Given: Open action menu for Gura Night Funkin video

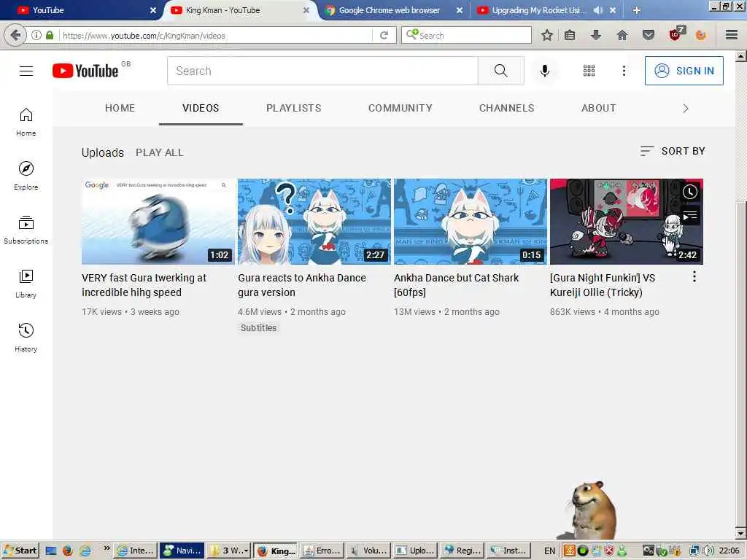Looking at the screenshot, I should coord(694,276).
